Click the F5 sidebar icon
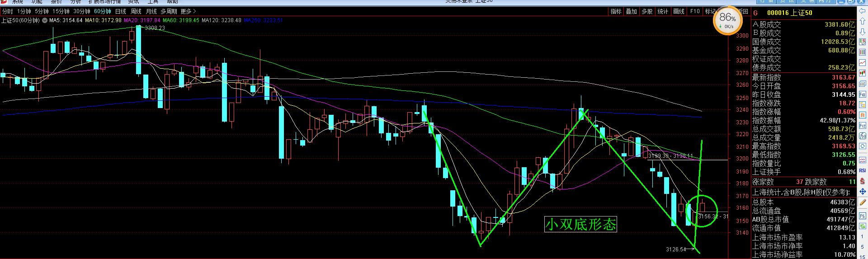This screenshot has height=259, width=868. point(862,216)
